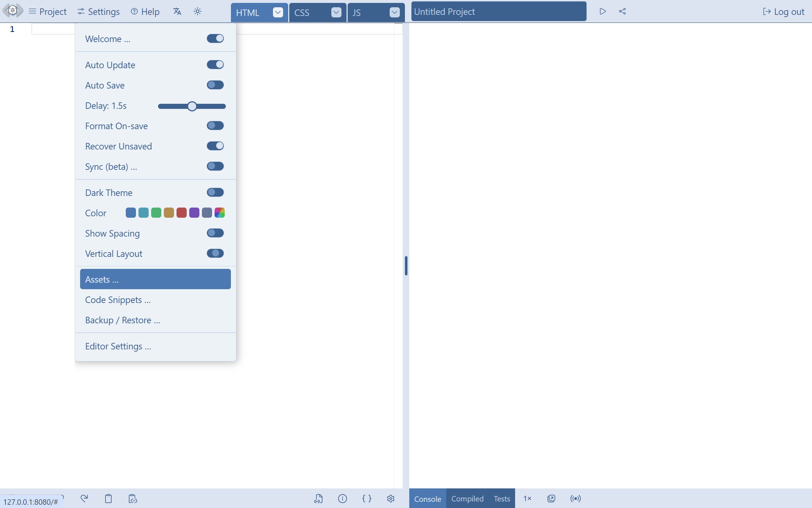Open result in new window icon
The height and width of the screenshot is (508, 812).
pyautogui.click(x=551, y=499)
